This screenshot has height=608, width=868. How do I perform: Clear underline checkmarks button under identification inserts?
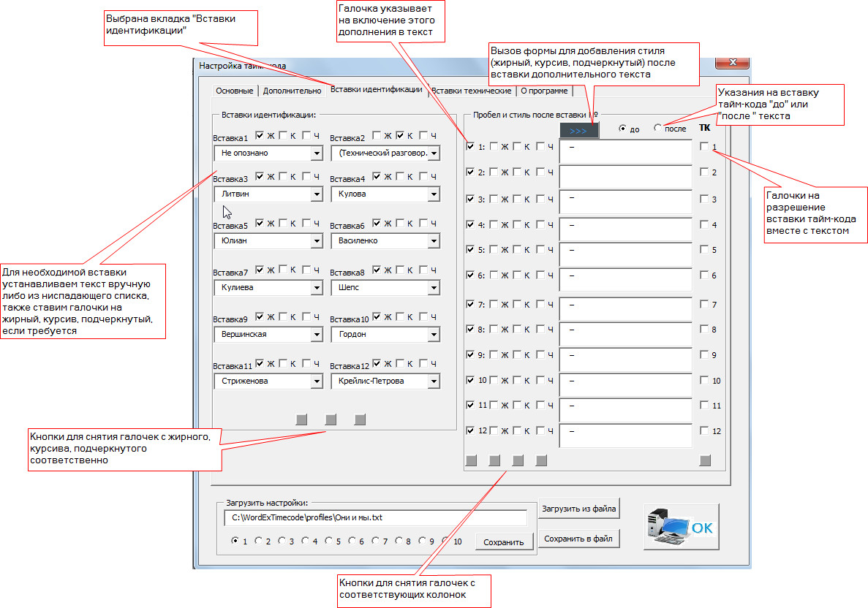pos(360,419)
